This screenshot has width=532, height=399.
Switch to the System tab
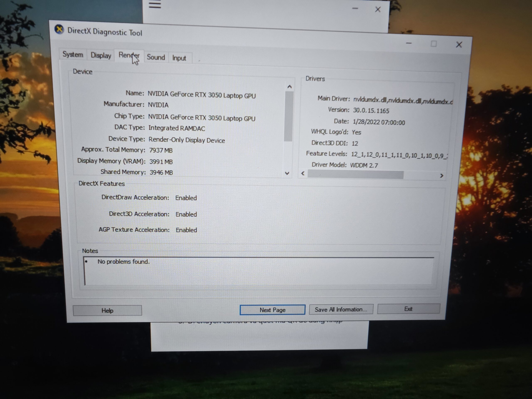[73, 54]
